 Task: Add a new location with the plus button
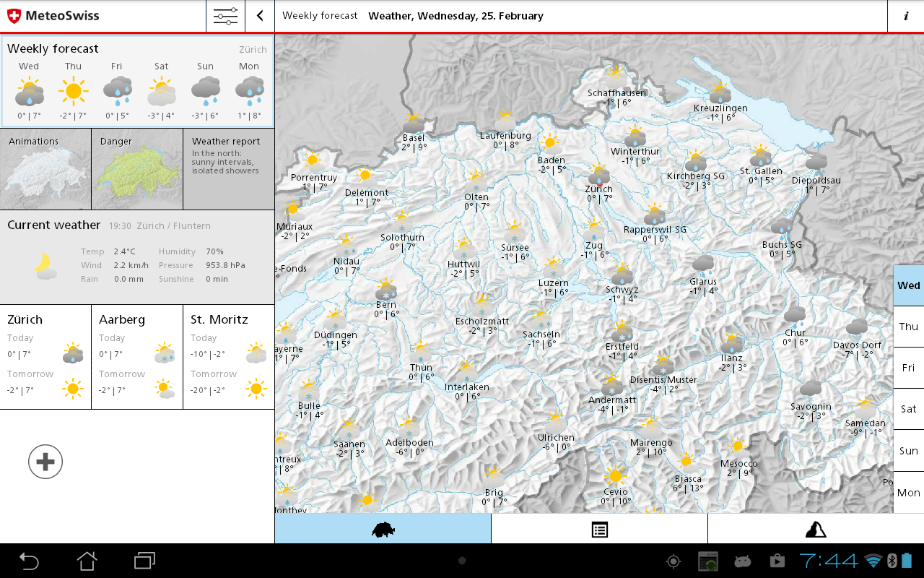tap(45, 462)
